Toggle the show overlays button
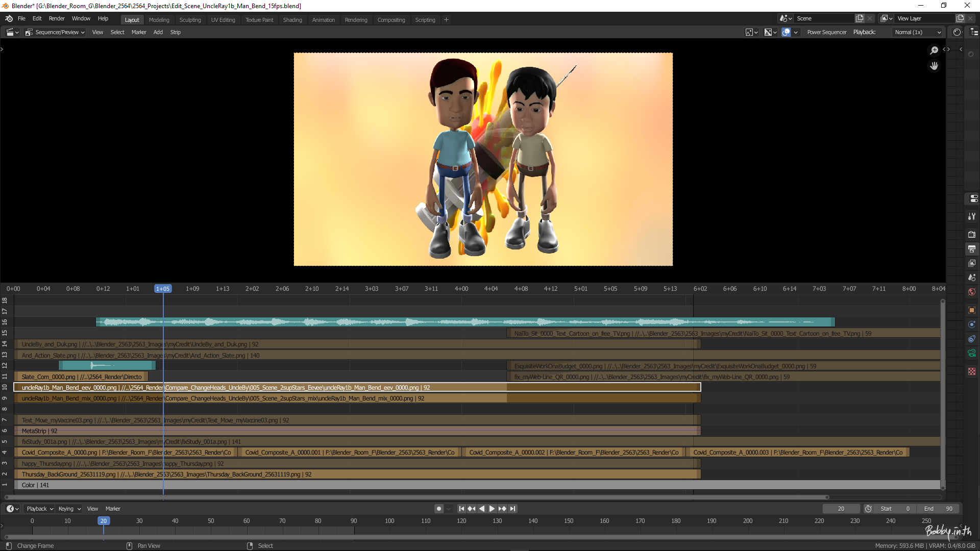The width and height of the screenshot is (980, 551). (786, 32)
